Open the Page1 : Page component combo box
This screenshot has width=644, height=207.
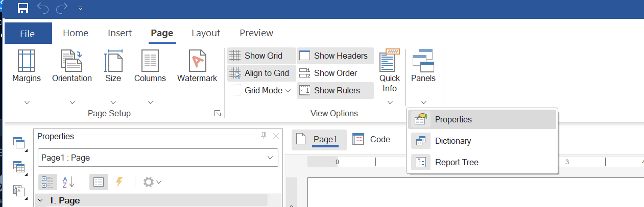pos(158,158)
